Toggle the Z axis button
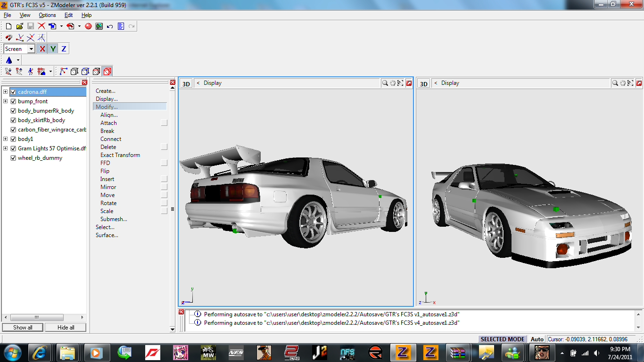Screen dimensions: 644x362 pyautogui.click(x=64, y=49)
